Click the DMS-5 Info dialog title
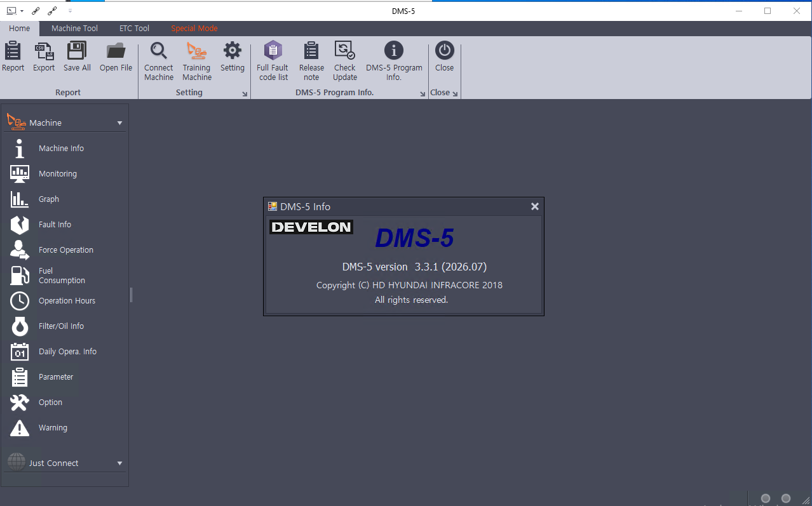The image size is (812, 506). coord(305,206)
